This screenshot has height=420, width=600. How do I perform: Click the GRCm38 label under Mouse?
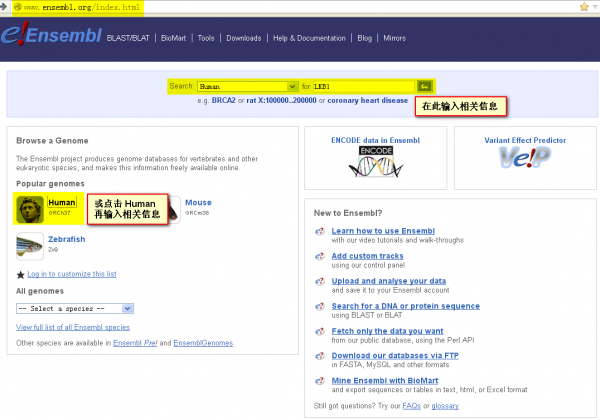click(x=197, y=213)
